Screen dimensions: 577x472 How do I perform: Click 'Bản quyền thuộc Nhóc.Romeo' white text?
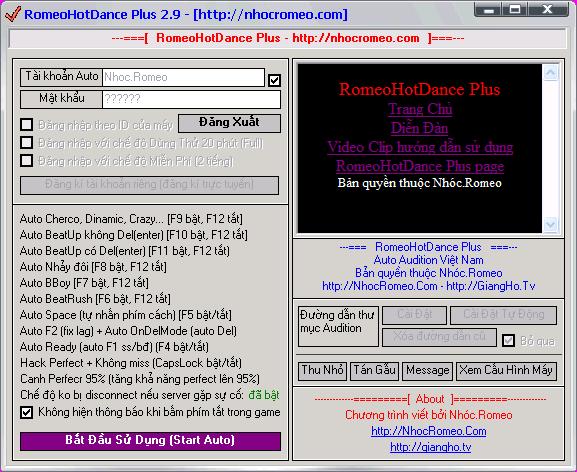tap(420, 183)
